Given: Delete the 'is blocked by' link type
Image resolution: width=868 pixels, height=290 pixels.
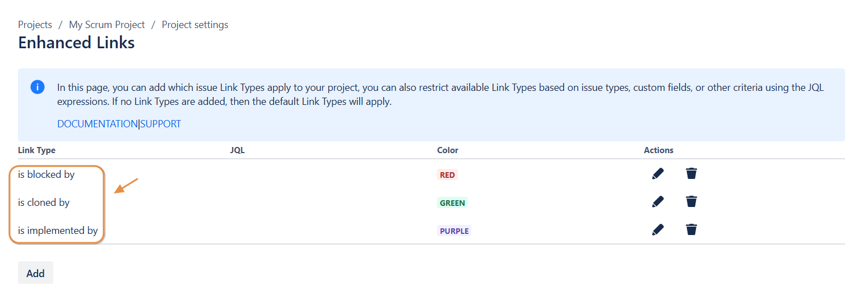Looking at the screenshot, I should (x=691, y=174).
